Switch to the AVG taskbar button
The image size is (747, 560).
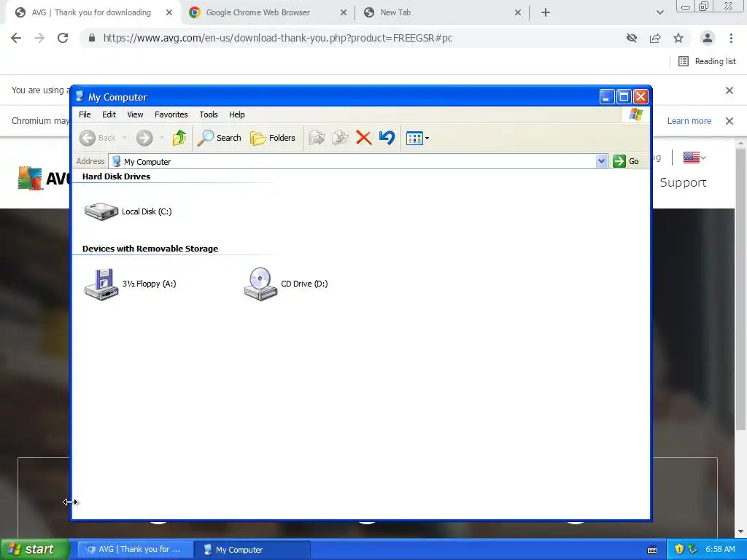[135, 550]
